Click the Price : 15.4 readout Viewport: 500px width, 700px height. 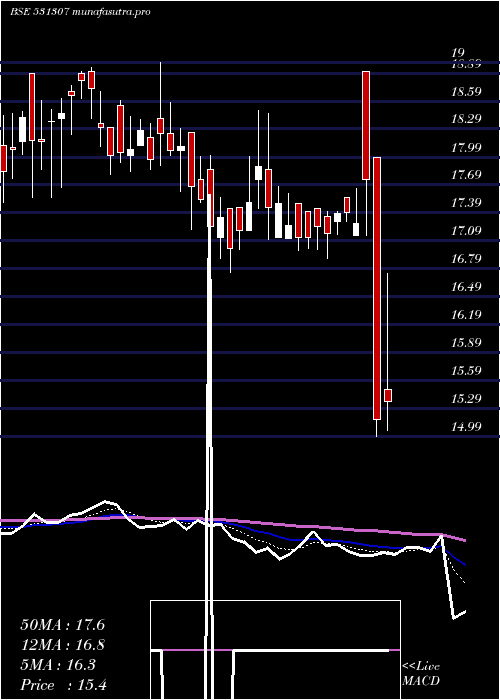[63, 685]
